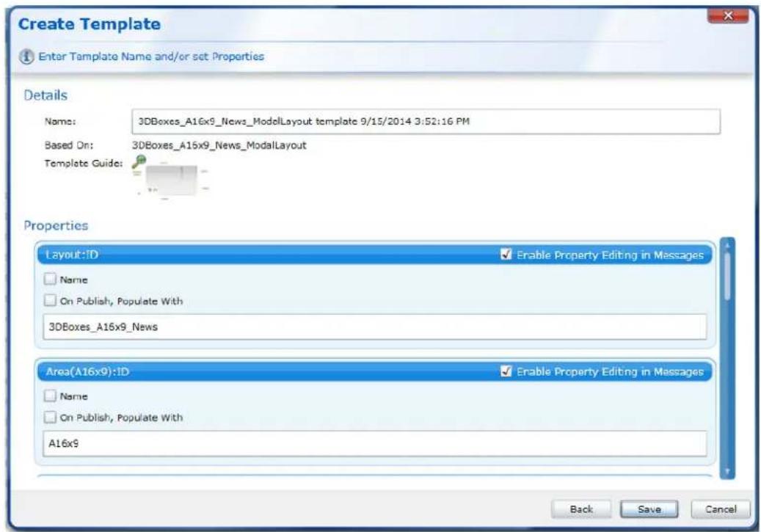Click the Area(A16x9):ID section header
The image size is (761, 532).
pyautogui.click(x=375, y=371)
